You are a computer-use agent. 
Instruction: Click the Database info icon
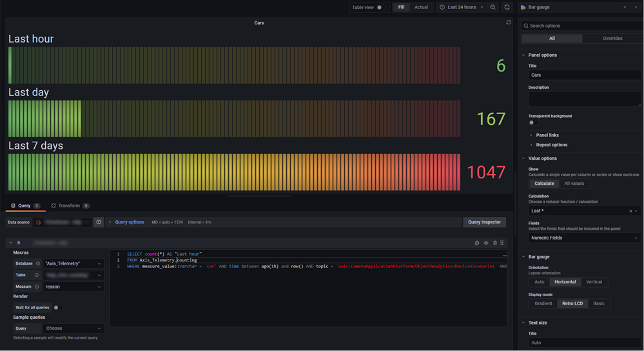(x=38, y=263)
